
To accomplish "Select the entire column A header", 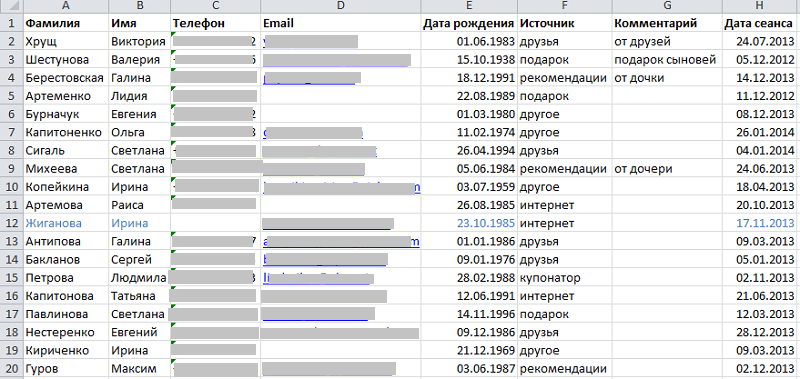I will (66, 6).
